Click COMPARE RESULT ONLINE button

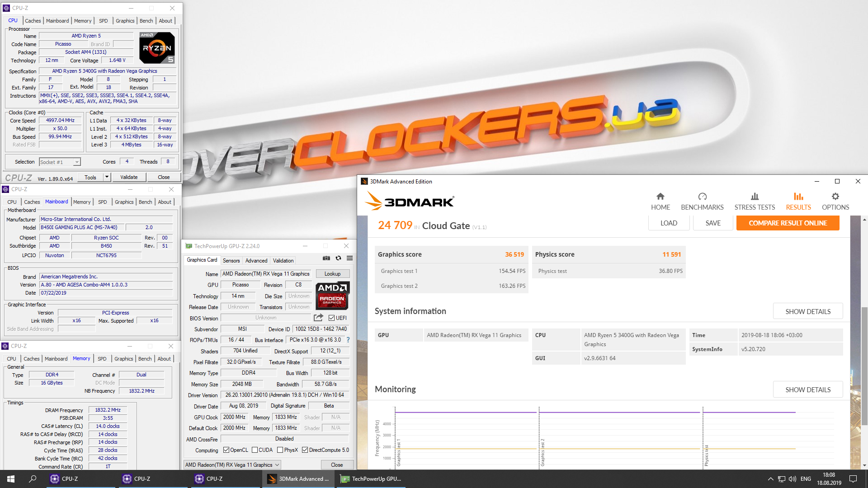coord(788,223)
